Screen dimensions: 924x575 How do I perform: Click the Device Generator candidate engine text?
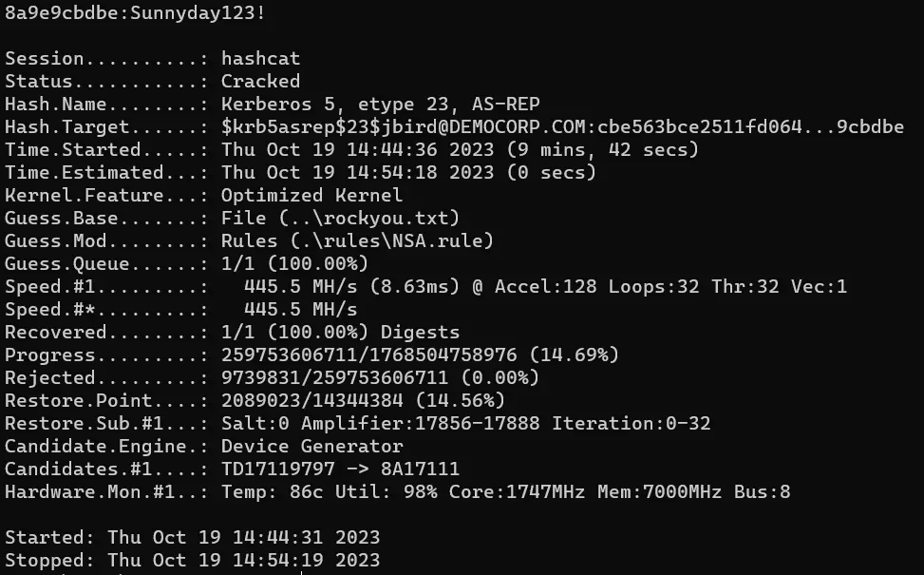tap(311, 447)
